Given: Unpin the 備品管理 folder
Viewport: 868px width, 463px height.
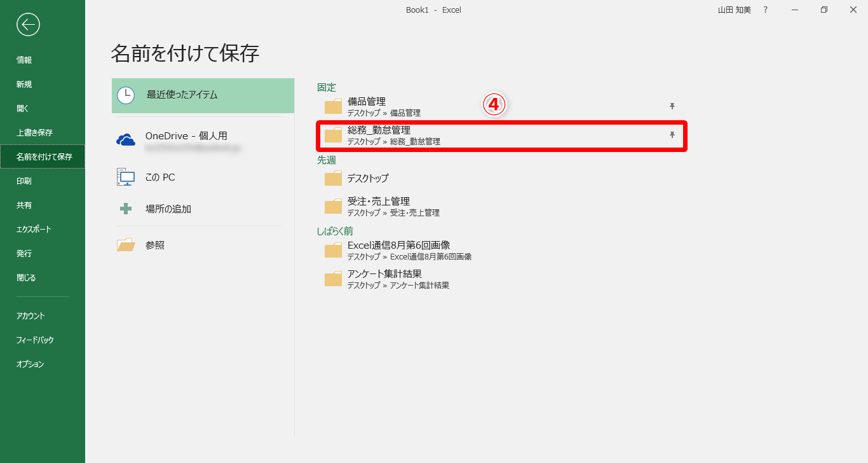Looking at the screenshot, I should (x=672, y=106).
